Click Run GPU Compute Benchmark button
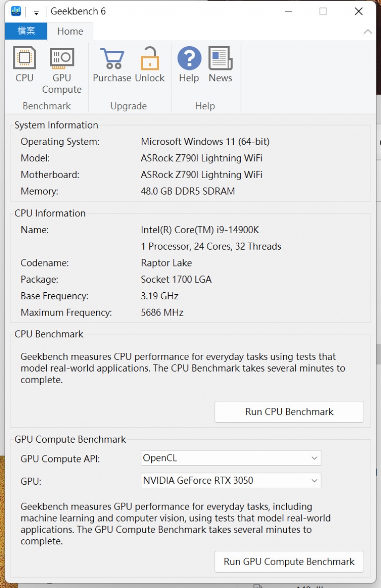Screen dimensions: 381x588 coord(289,561)
